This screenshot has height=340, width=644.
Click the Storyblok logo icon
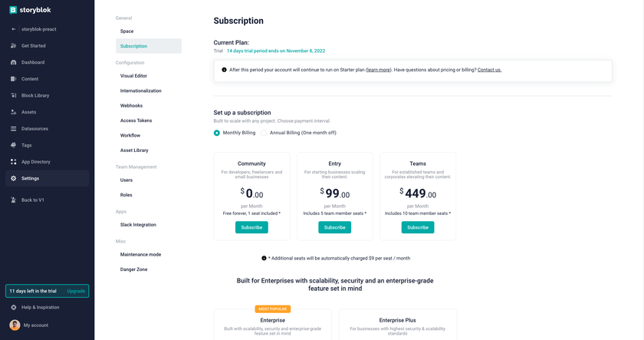pos(13,10)
